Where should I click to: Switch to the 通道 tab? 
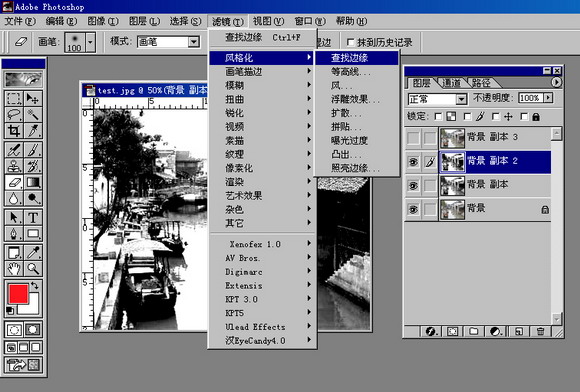click(451, 83)
